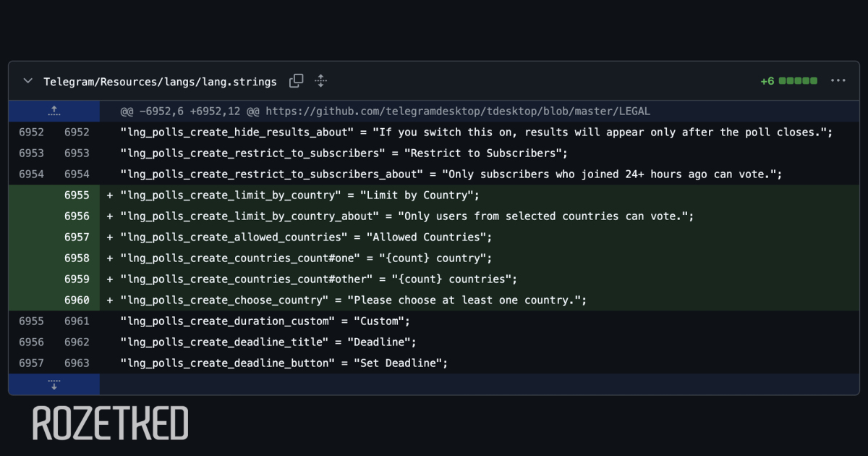Image resolution: width=868 pixels, height=456 pixels.
Task: Click the ROZETKED logo
Action: coord(111,423)
